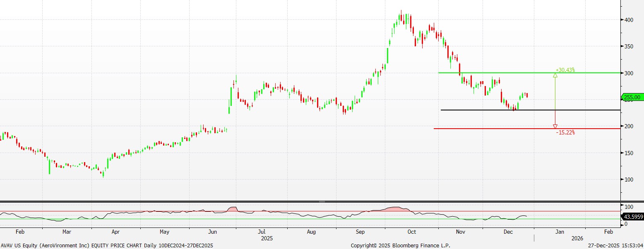
Task: Select the black horizontal support line
Action: (531, 110)
